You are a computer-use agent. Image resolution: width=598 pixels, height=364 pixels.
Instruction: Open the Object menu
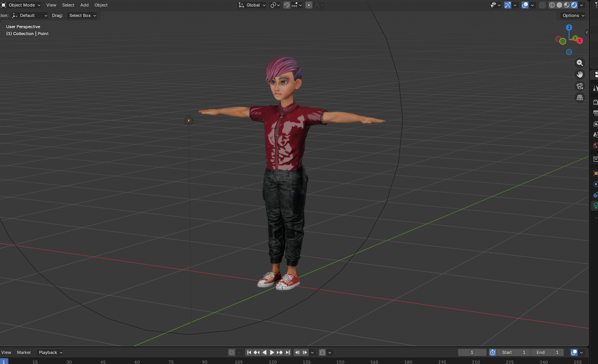tap(101, 5)
